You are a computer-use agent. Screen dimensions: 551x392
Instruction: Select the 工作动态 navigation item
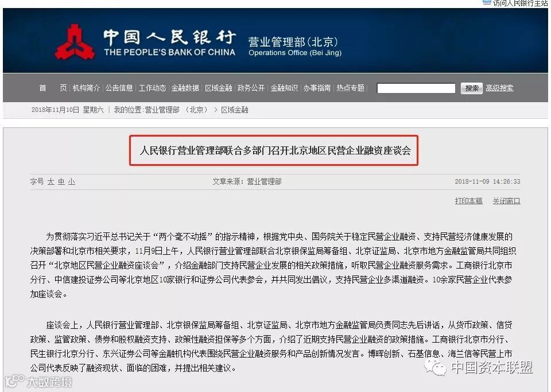click(x=152, y=88)
